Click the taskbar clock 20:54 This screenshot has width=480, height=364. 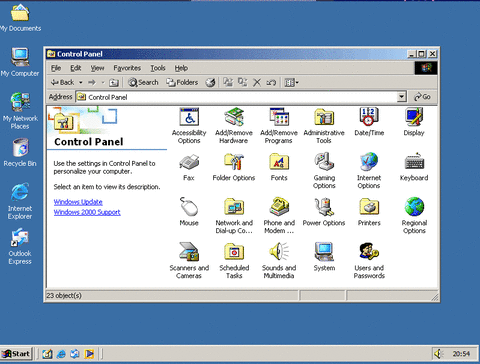pos(461,354)
